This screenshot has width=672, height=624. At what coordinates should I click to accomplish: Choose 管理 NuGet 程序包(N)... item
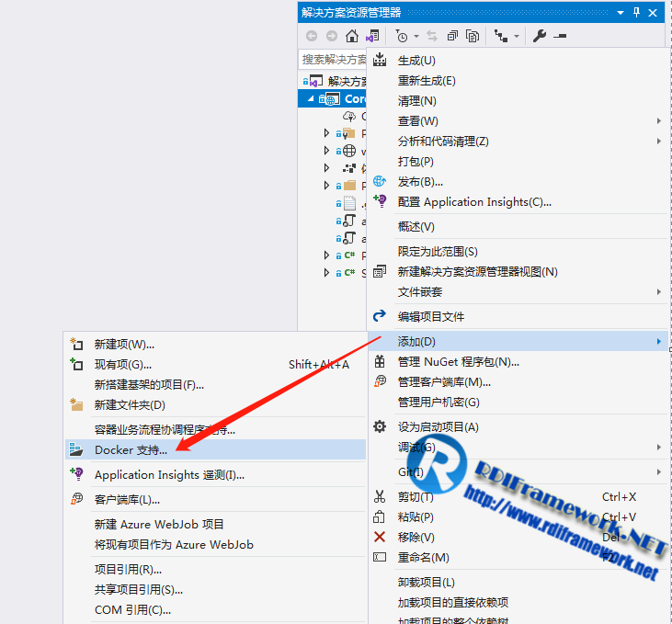[517, 362]
